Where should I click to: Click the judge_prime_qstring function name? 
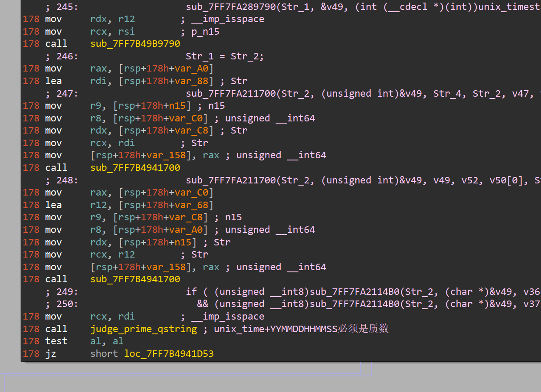(144, 329)
